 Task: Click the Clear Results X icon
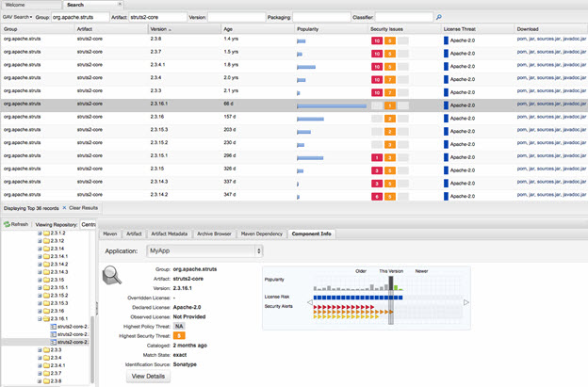pyautogui.click(x=65, y=207)
